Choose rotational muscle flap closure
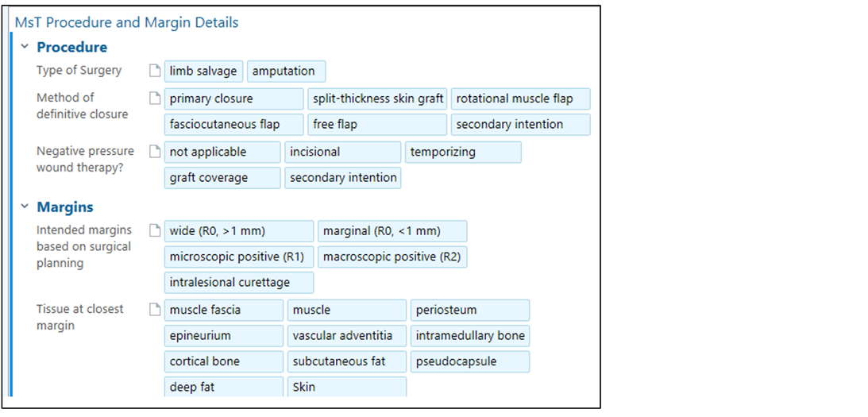This screenshot has width=868, height=417. [x=520, y=98]
